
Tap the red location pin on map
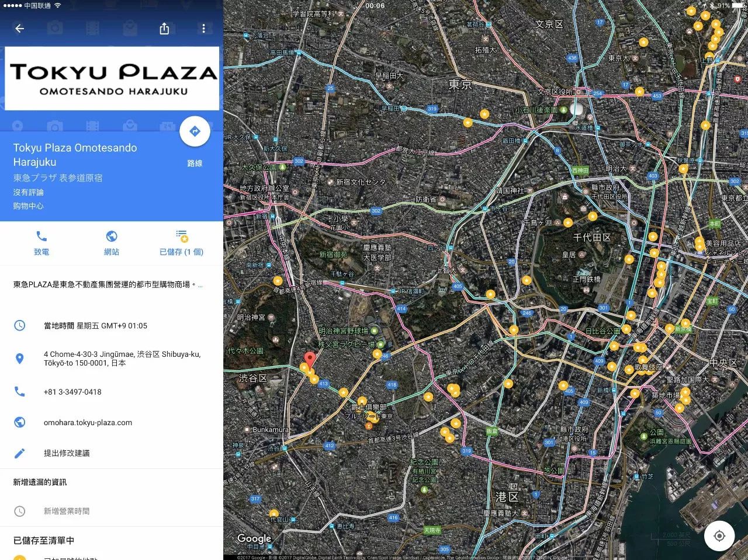[310, 359]
